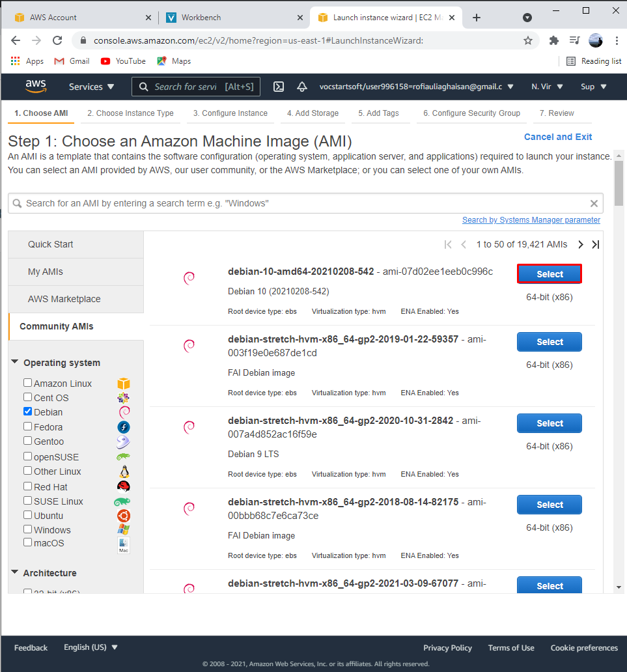Open a new browser tab

(476, 18)
